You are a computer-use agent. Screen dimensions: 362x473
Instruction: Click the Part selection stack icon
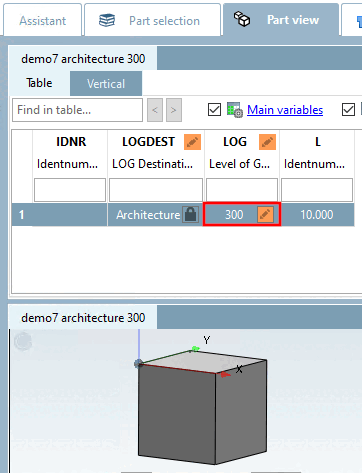click(x=107, y=20)
